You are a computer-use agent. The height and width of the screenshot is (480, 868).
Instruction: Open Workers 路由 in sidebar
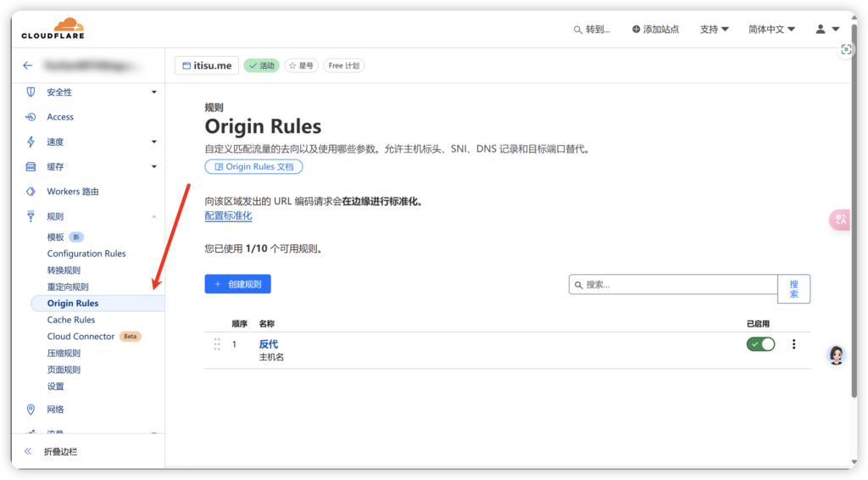73,192
